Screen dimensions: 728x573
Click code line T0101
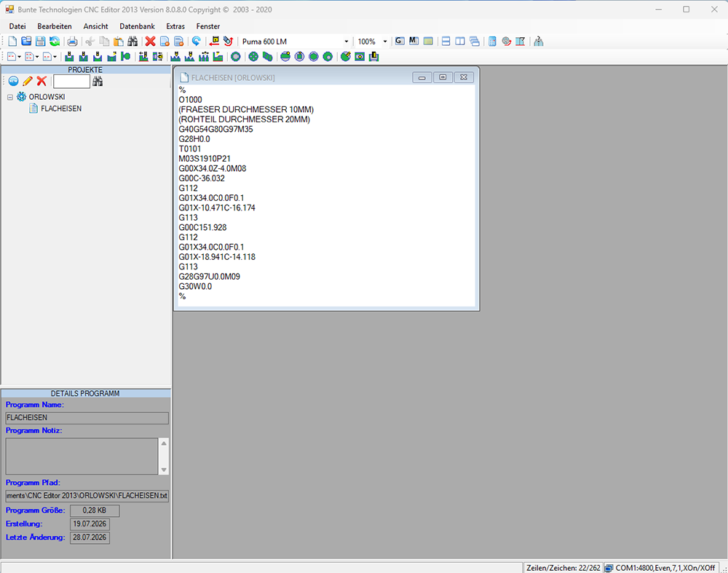[190, 149]
